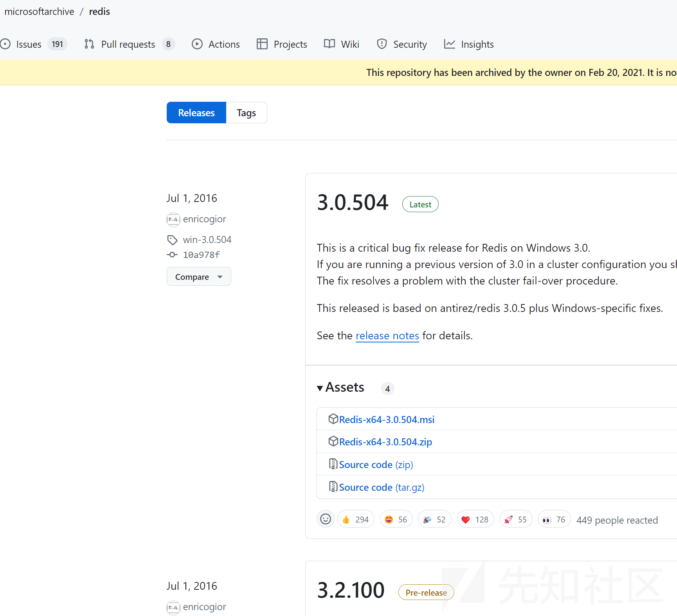Download Source code (zip)

point(376,465)
